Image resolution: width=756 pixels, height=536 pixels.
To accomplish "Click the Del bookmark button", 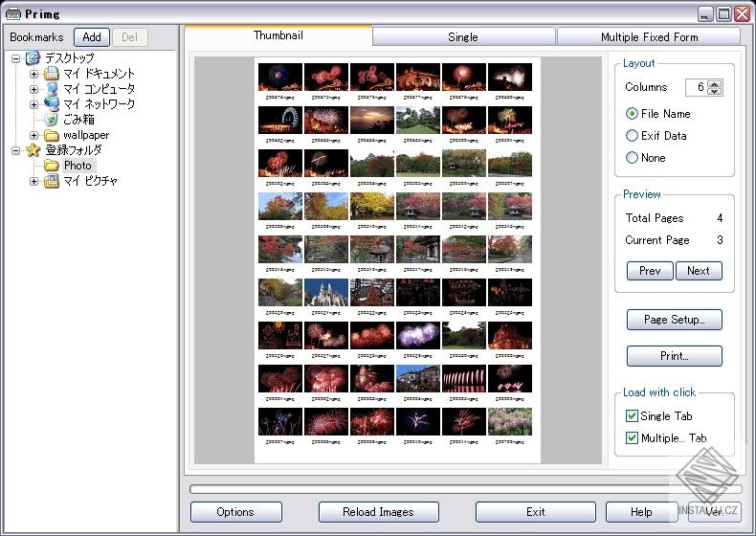I will [x=129, y=37].
